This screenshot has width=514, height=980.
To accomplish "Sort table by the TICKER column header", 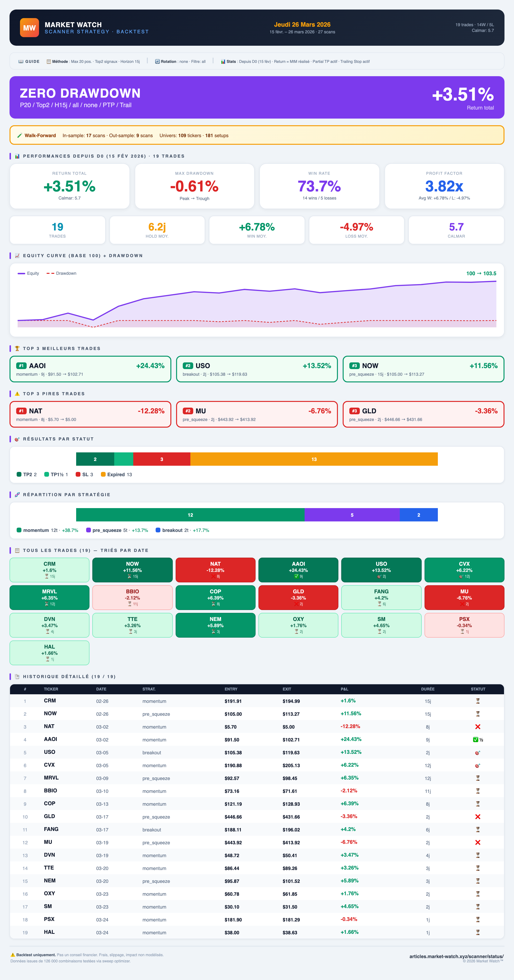I will pyautogui.click(x=51, y=689).
